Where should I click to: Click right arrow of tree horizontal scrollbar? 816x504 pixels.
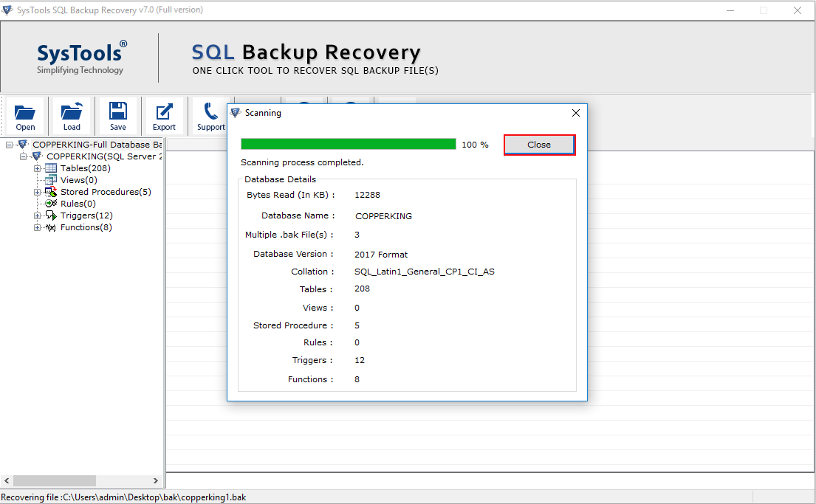click(156, 480)
